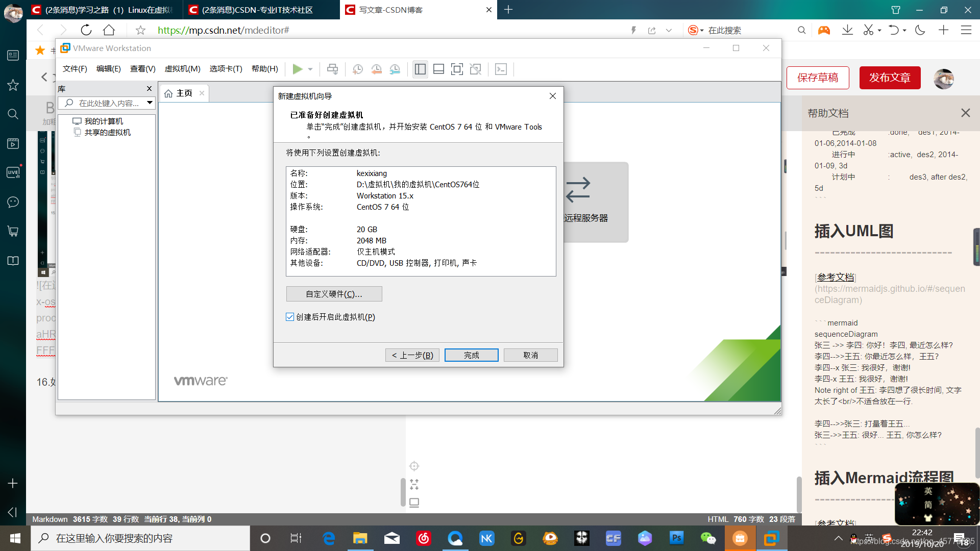Open the 查看(V) menu in VMware
This screenshot has height=551, width=980.
pyautogui.click(x=142, y=69)
